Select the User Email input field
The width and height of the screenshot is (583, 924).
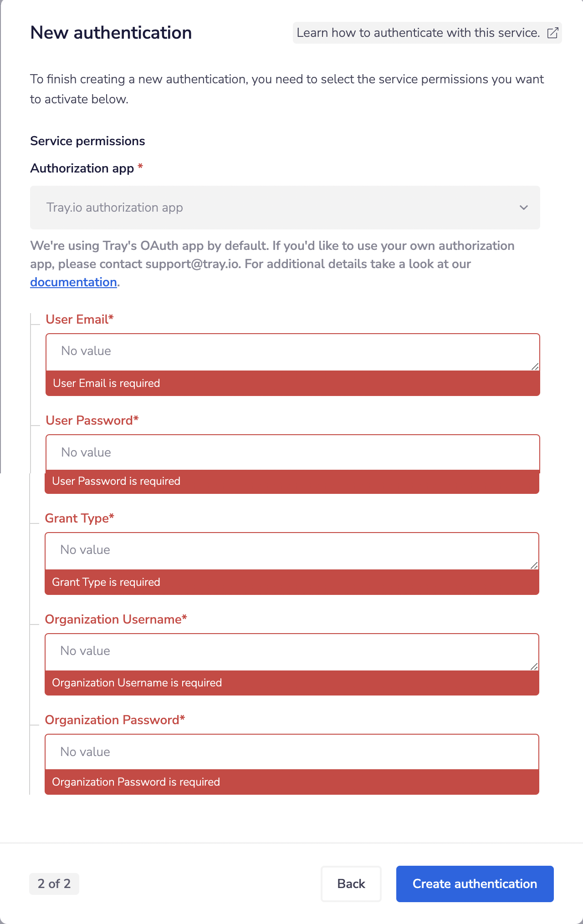pyautogui.click(x=291, y=350)
